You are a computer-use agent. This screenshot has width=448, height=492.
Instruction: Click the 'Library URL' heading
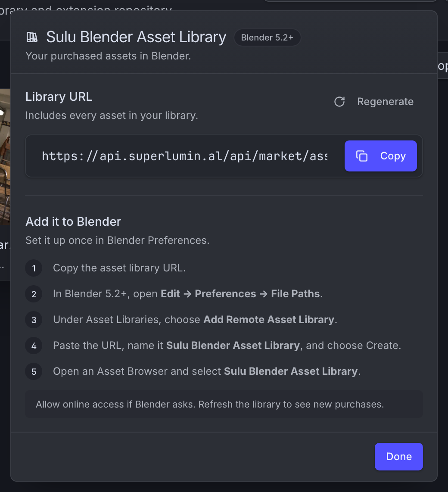pyautogui.click(x=59, y=97)
